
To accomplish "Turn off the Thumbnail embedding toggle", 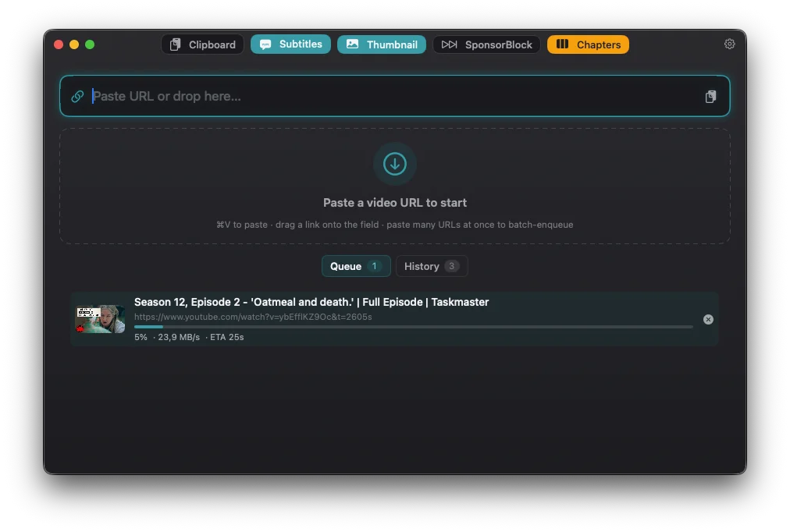I will (382, 44).
